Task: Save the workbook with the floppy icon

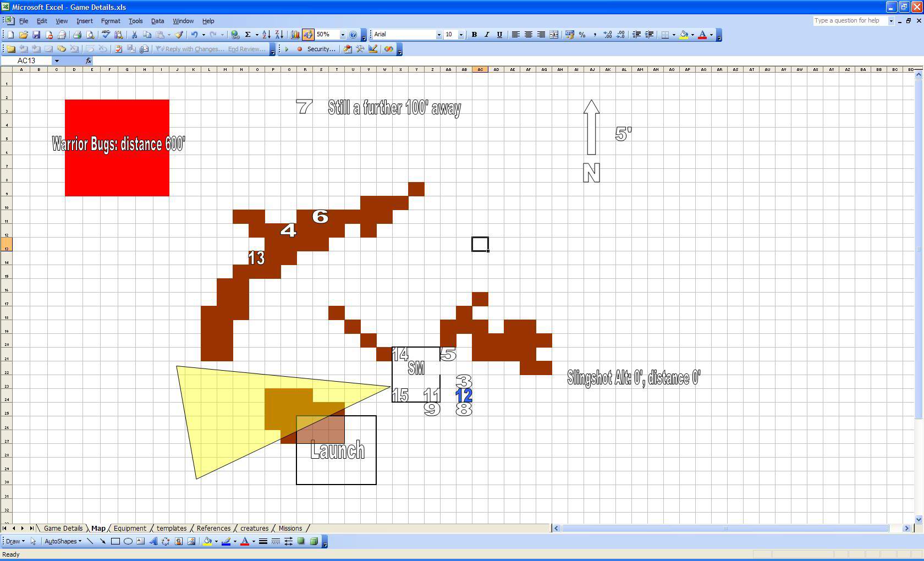Action: pyautogui.click(x=36, y=35)
